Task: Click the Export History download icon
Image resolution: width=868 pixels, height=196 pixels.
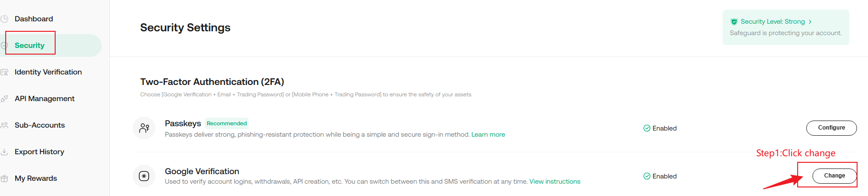Action: click(4, 152)
